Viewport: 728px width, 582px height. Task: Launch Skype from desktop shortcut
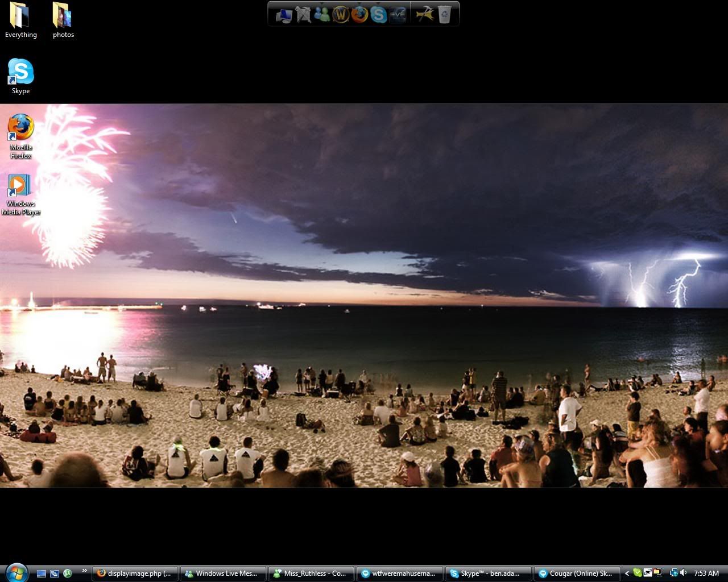(20, 76)
